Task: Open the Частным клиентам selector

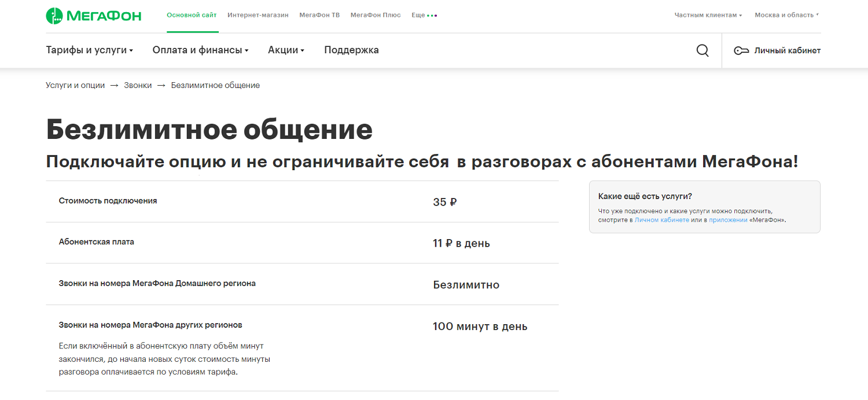Action: click(708, 15)
